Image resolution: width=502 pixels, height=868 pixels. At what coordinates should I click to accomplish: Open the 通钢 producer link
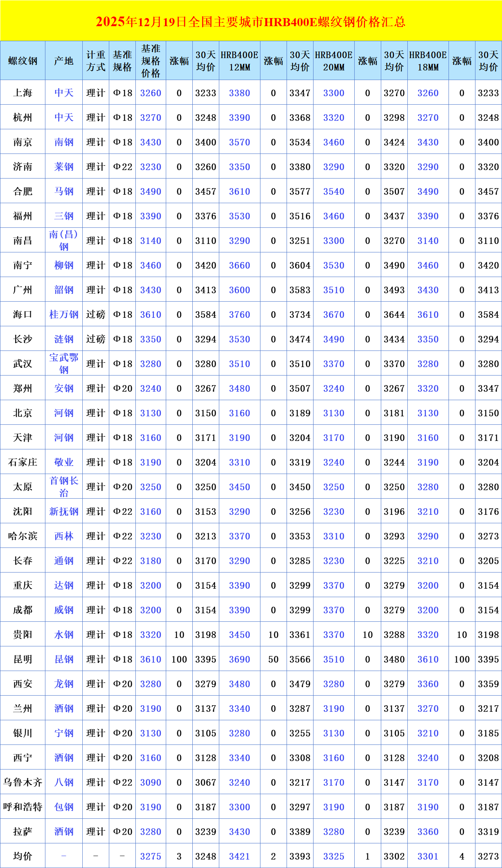coord(64,561)
